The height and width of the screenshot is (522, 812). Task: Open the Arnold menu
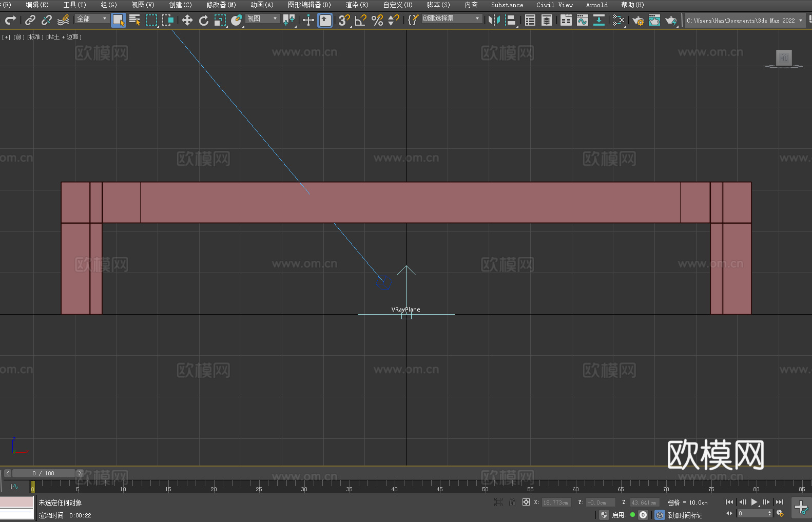[x=596, y=5]
